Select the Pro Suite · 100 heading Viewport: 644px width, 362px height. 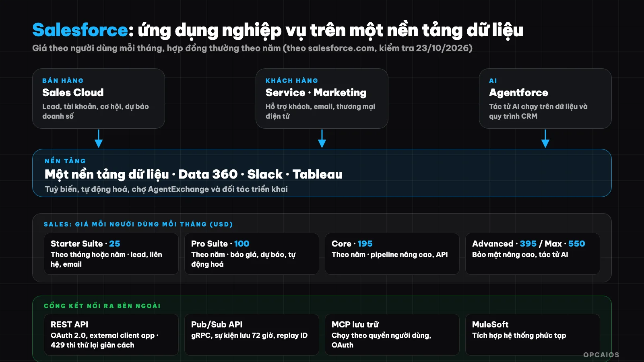pyautogui.click(x=220, y=244)
